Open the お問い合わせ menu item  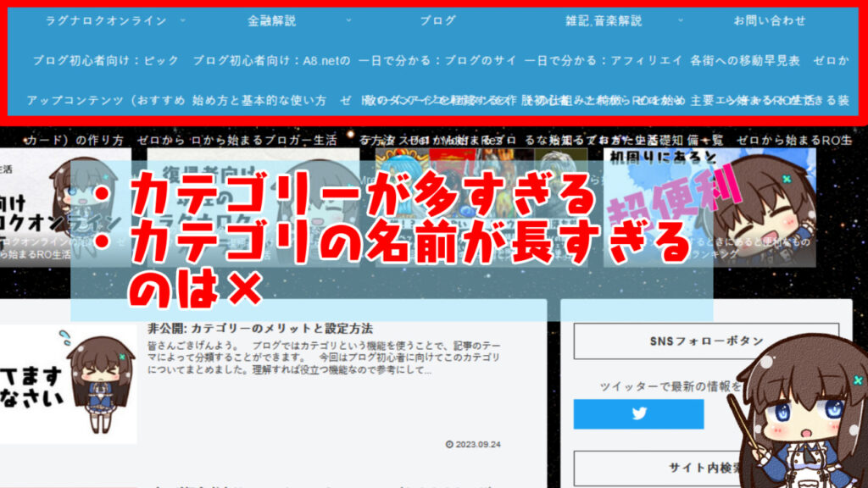(x=770, y=21)
